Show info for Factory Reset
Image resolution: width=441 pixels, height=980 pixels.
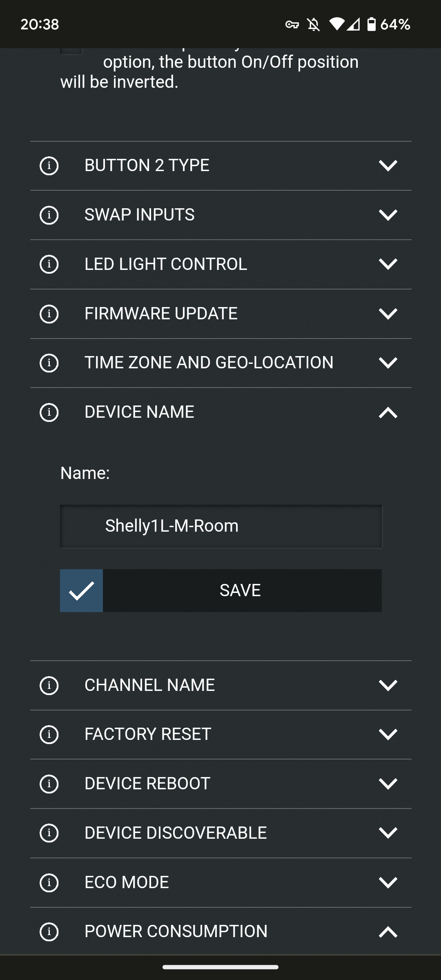pos(49,735)
